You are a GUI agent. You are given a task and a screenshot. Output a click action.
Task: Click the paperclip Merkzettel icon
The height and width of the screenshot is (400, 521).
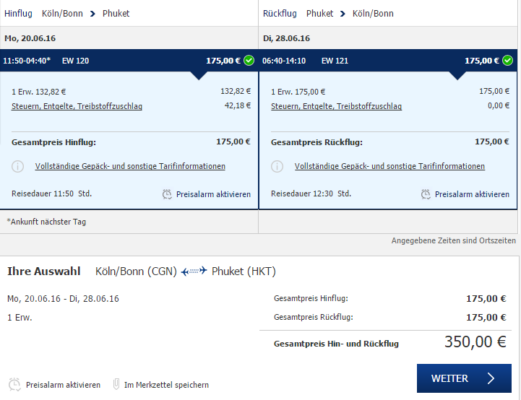pyautogui.click(x=116, y=384)
